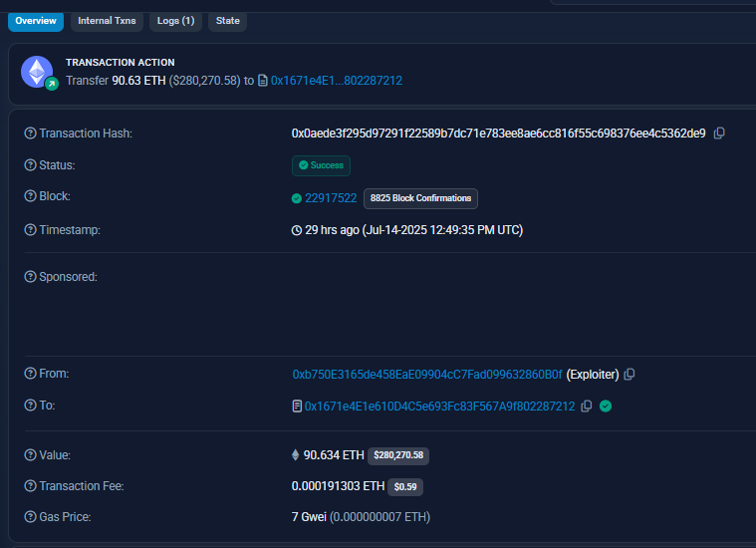Click the $0.59 transaction fee badge

point(405,487)
